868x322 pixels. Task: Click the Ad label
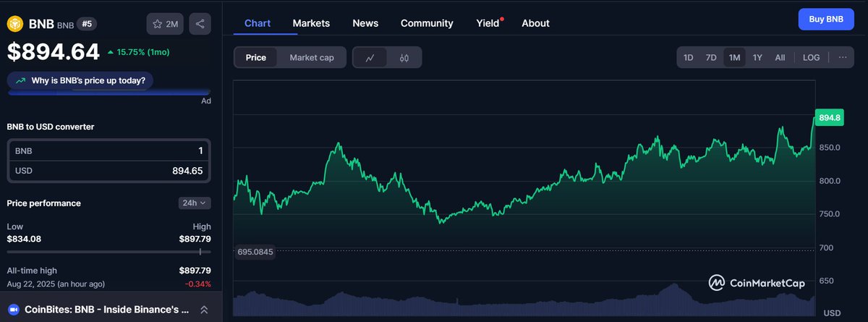tap(206, 101)
